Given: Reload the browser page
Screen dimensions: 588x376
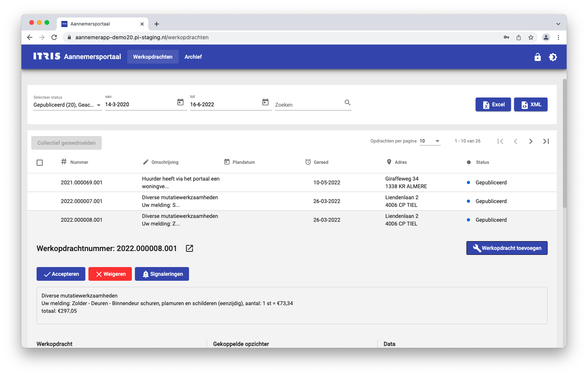Looking at the screenshot, I should point(54,37).
